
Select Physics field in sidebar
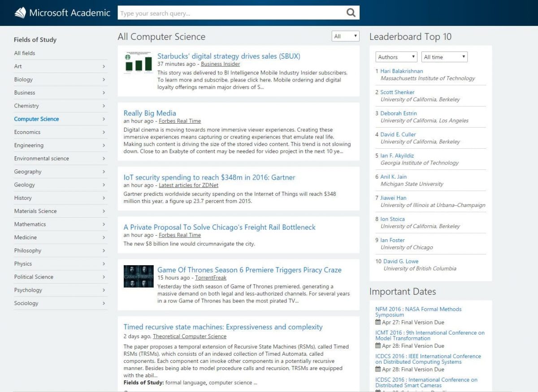(x=23, y=263)
